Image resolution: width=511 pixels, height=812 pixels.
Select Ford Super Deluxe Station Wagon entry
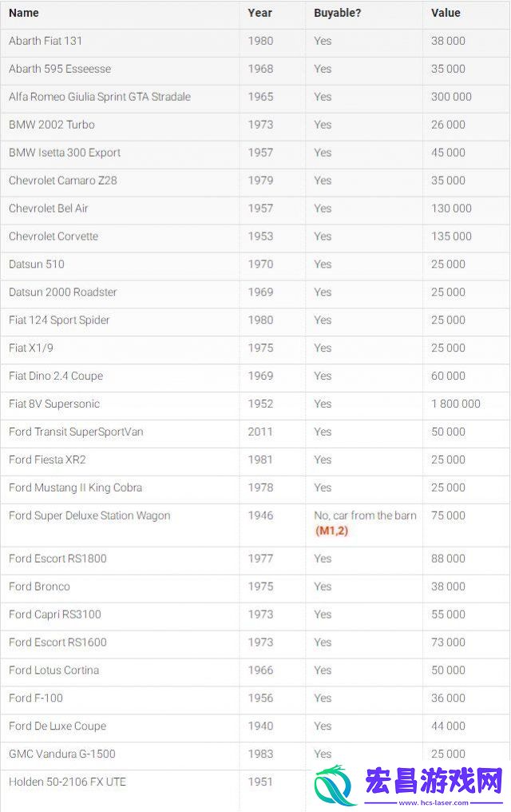click(89, 515)
